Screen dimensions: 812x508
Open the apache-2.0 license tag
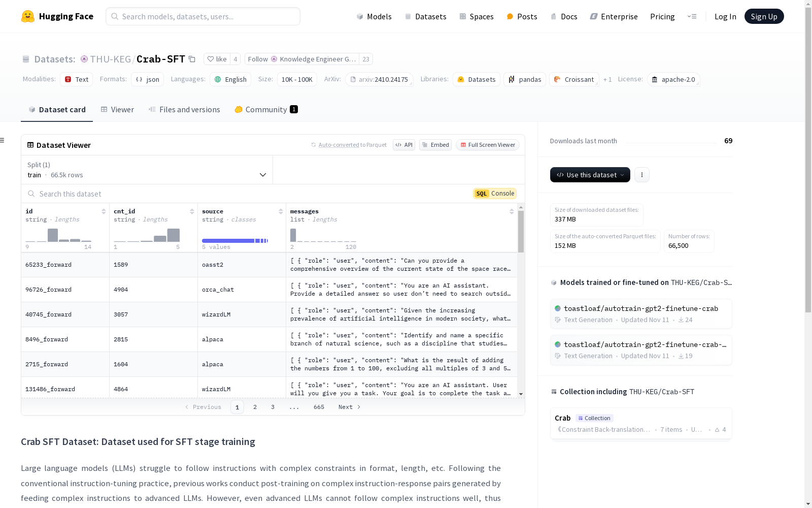(x=673, y=79)
